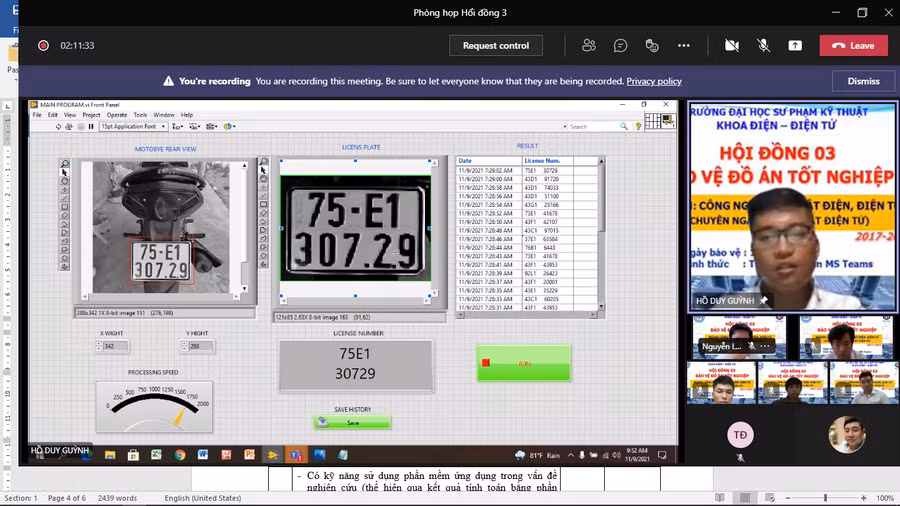Click Word page 4 of 6 indicator
This screenshot has height=506, width=900.
coord(68,498)
